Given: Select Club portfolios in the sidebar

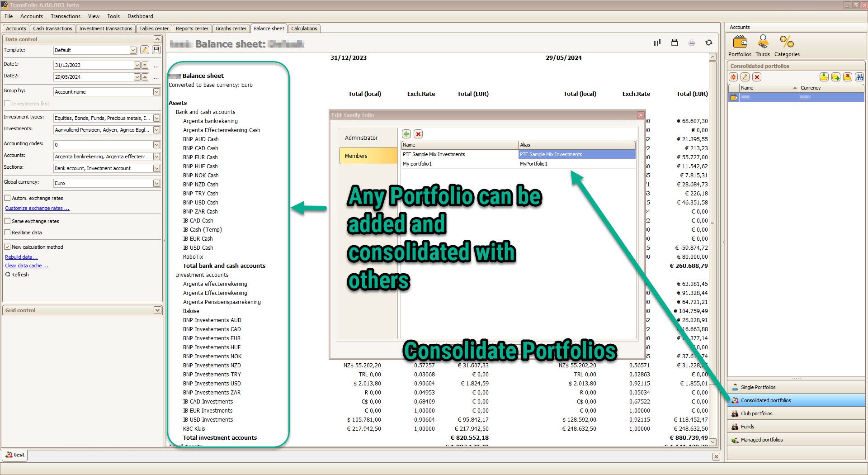Looking at the screenshot, I should pyautogui.click(x=756, y=413).
